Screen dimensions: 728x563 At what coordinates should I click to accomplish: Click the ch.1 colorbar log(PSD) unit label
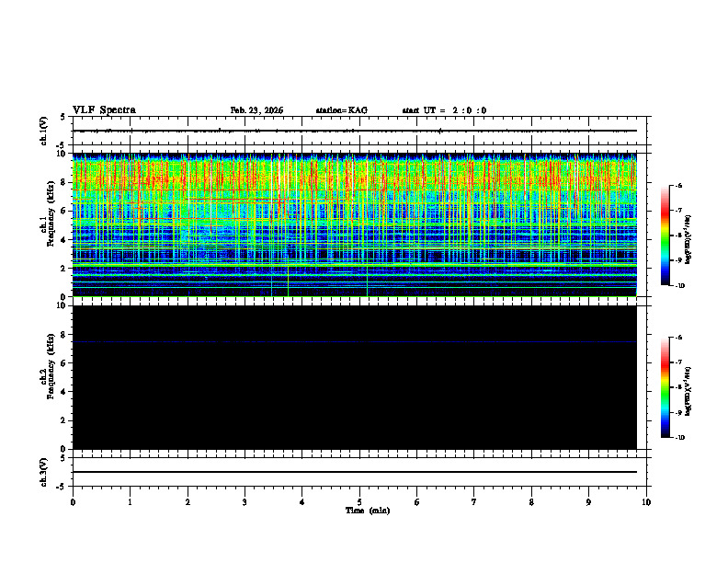tap(688, 240)
